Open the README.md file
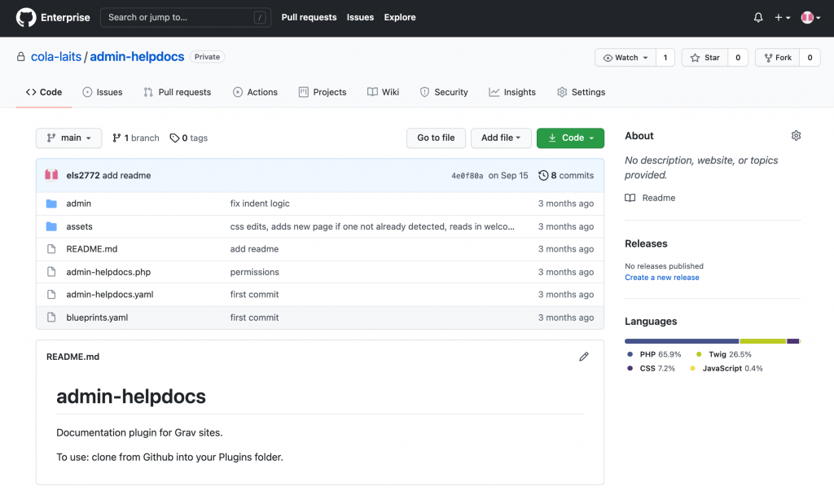 92,249
